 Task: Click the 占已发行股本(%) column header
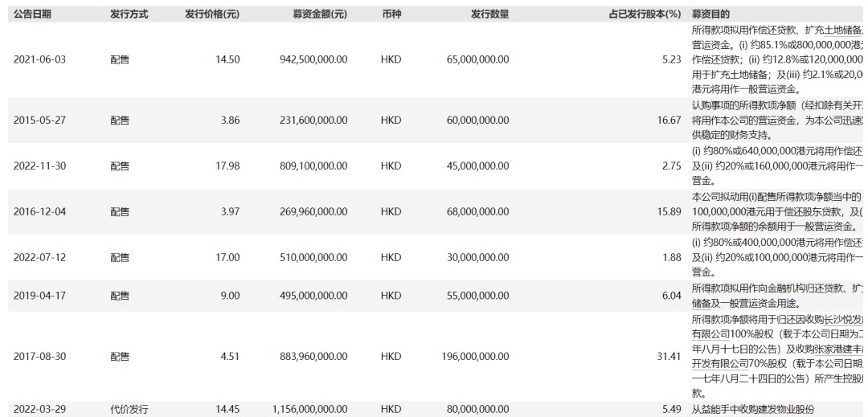[x=633, y=14]
